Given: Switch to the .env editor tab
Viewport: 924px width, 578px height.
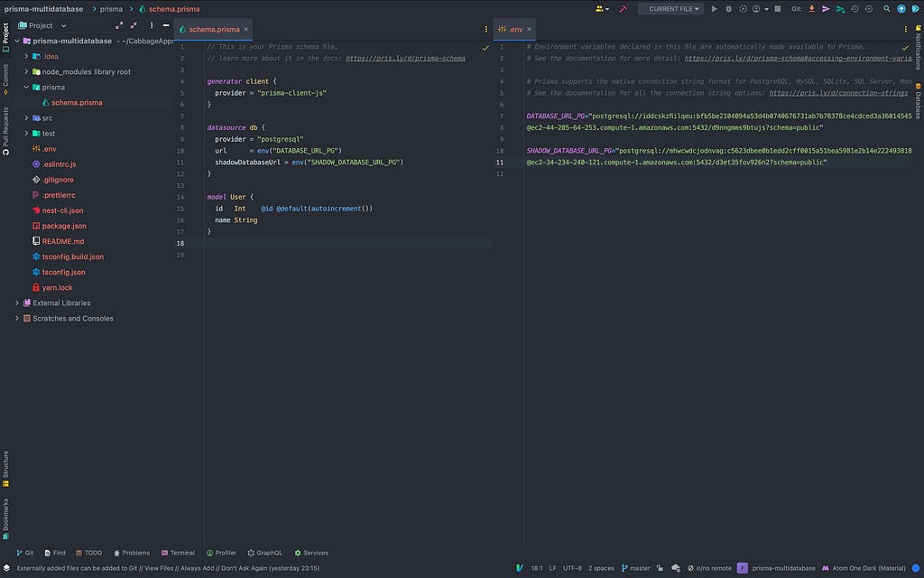Looking at the screenshot, I should click(x=515, y=29).
